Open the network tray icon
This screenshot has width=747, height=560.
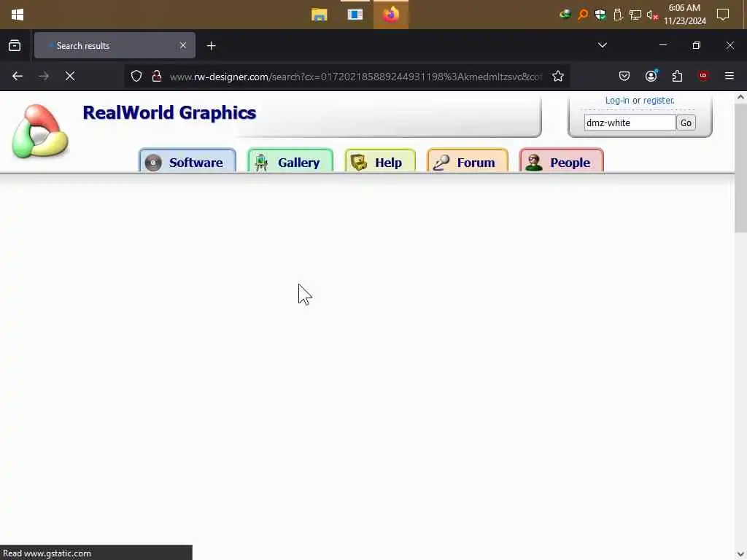pyautogui.click(x=635, y=15)
